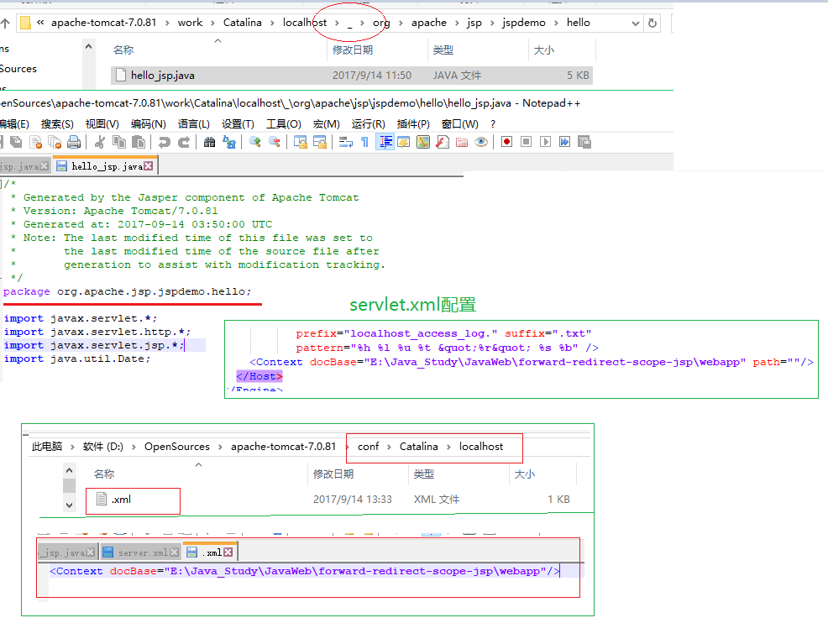Screen dimensions: 828x644
Task: Expand the chevron after work breadcrumb
Action: coord(212,23)
